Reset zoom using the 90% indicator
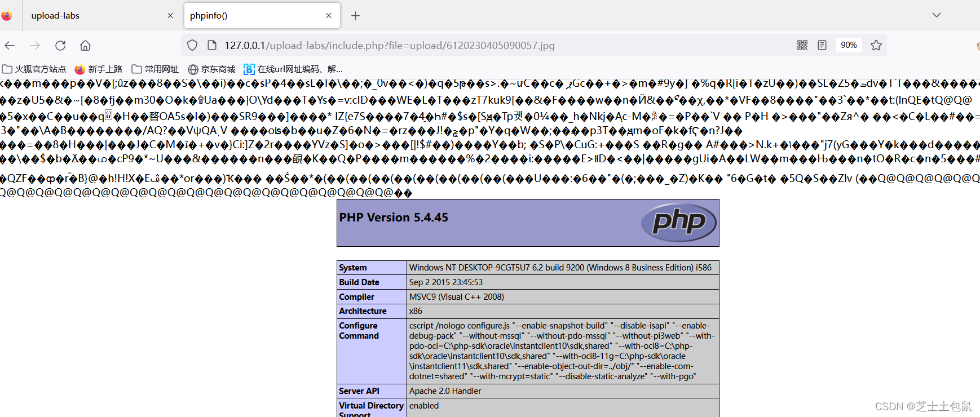Viewport: 980px width, 417px height. click(849, 45)
